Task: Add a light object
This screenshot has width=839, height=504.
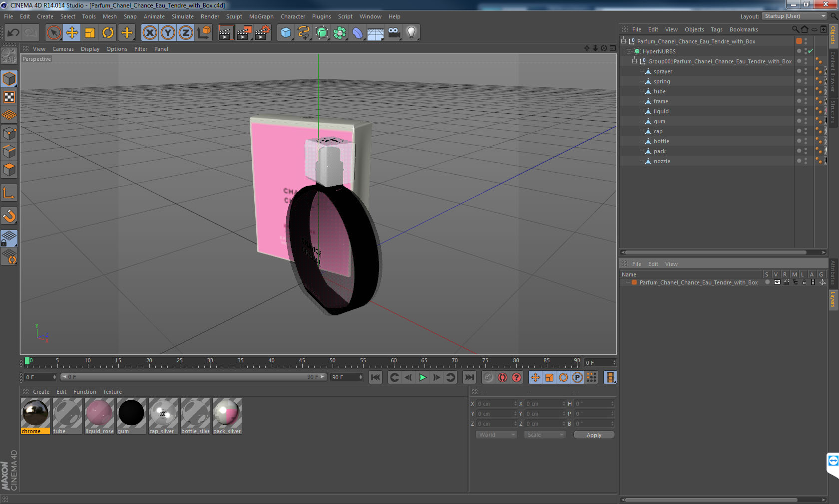Action: click(x=412, y=33)
